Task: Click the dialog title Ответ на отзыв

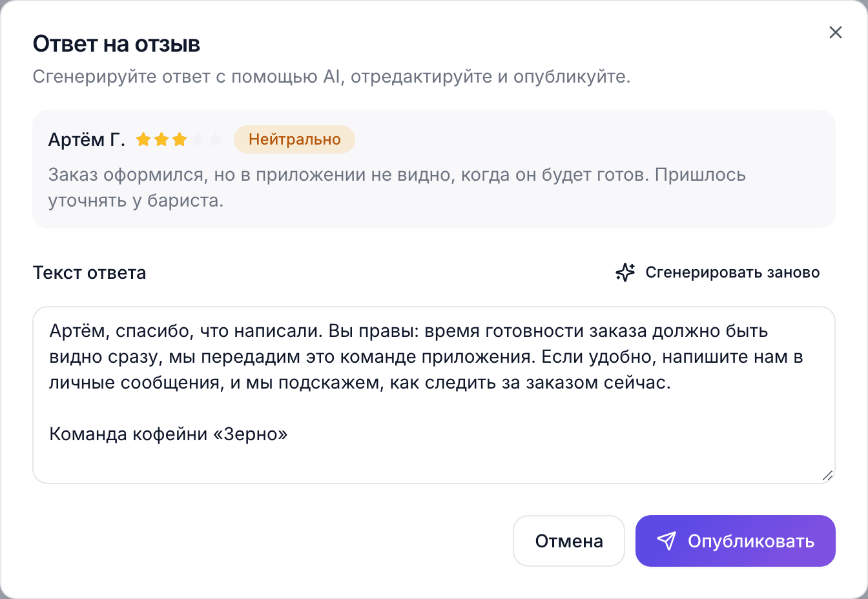Action: coord(116,44)
